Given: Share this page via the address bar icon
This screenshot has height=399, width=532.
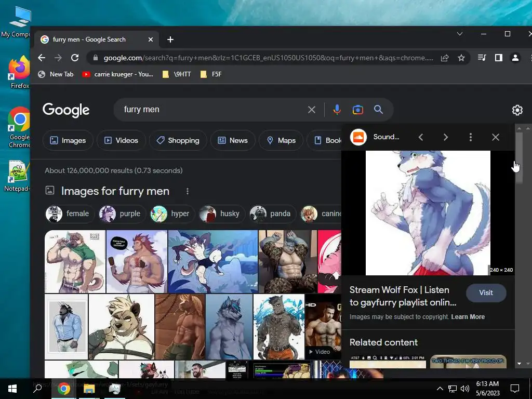Looking at the screenshot, I should click(445, 58).
